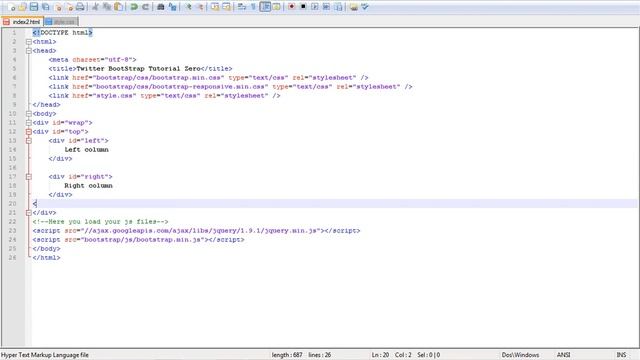Collapse the html fold on line 2
640x360 pixels.
pos(29,42)
